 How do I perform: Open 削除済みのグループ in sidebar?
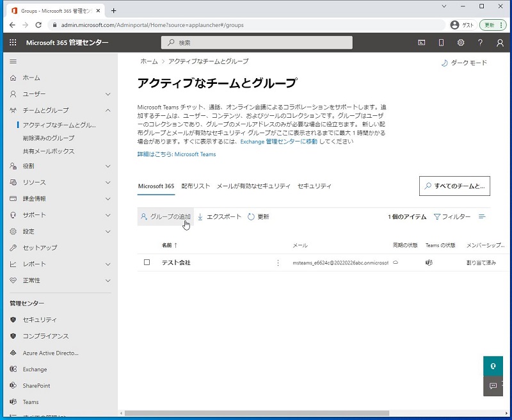coord(49,138)
